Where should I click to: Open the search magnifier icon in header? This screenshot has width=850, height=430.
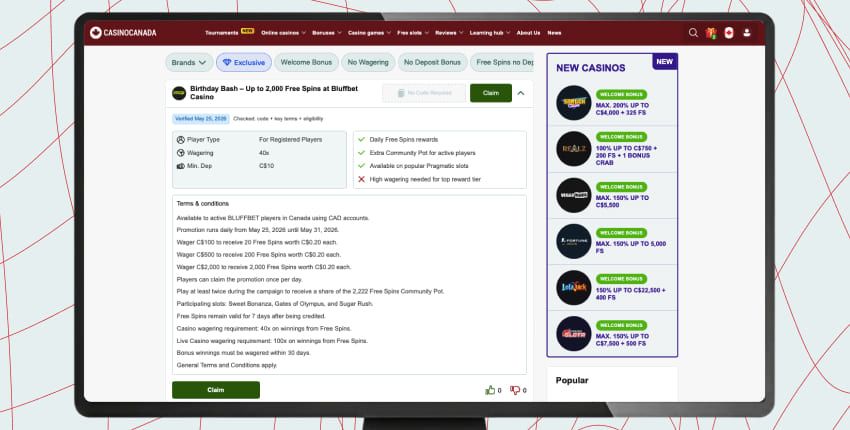693,33
